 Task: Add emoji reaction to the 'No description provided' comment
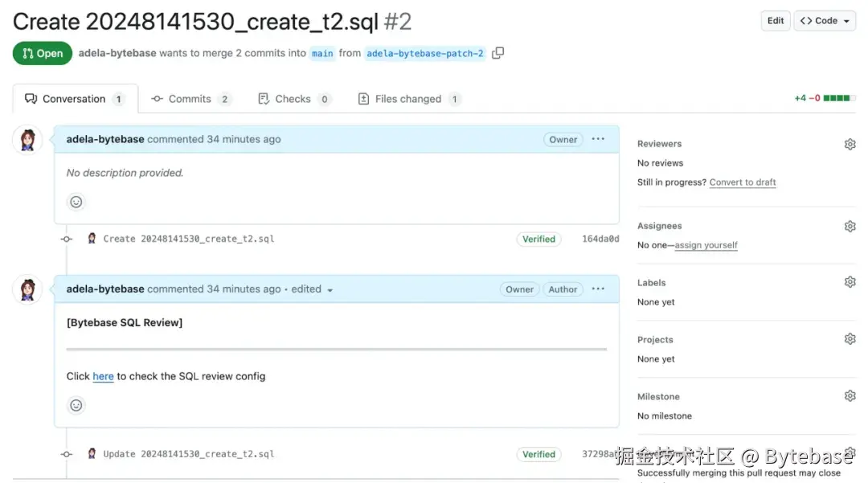[76, 202]
